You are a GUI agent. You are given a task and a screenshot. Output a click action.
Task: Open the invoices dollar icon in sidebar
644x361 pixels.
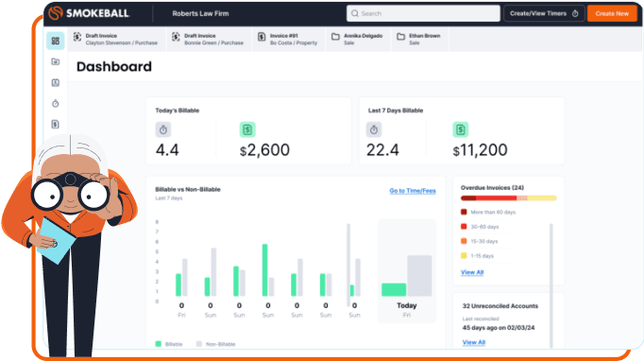tap(56, 124)
